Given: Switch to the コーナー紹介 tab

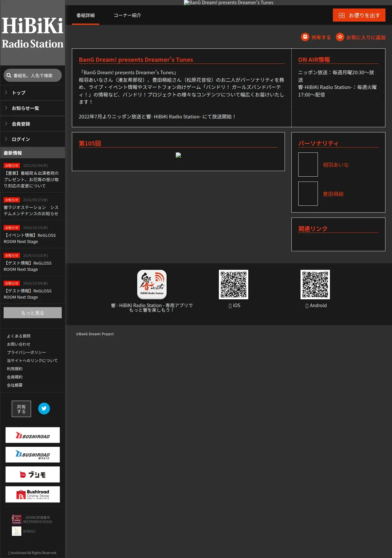Looking at the screenshot, I should pyautogui.click(x=127, y=15).
